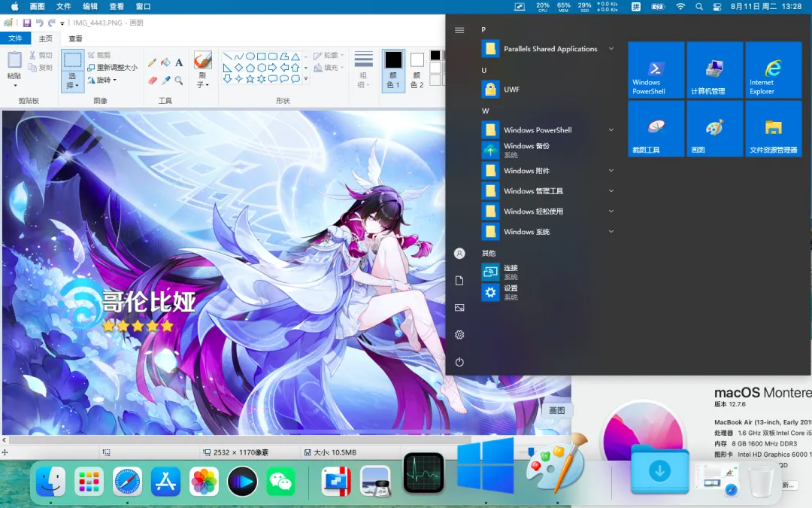Screen dimensions: 812x508
Task: Open the 文件 tab in Paint
Action: click(x=15, y=38)
